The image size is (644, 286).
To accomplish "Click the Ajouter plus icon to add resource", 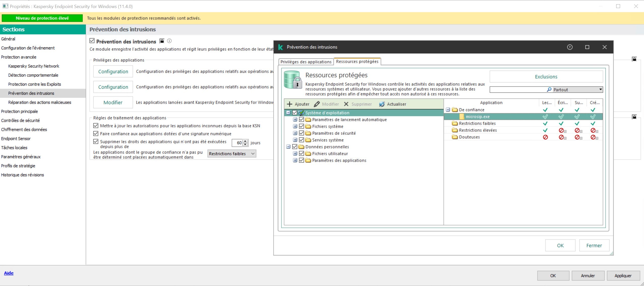I will point(290,104).
